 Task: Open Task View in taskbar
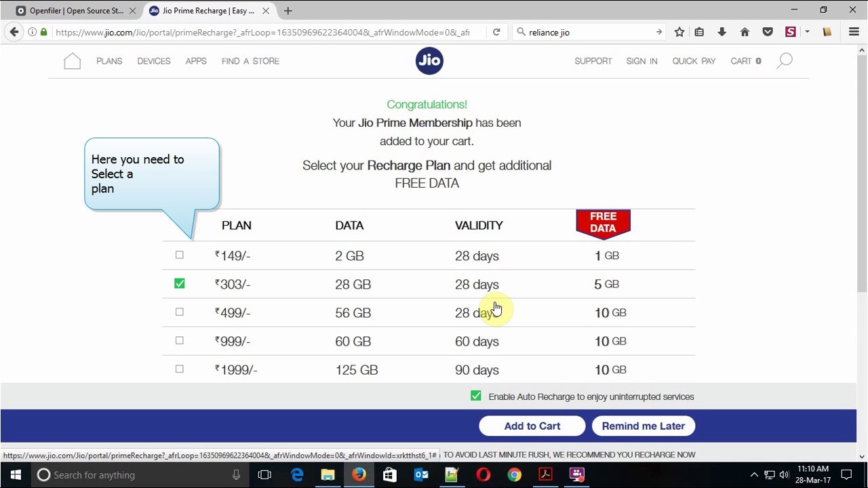tap(264, 474)
